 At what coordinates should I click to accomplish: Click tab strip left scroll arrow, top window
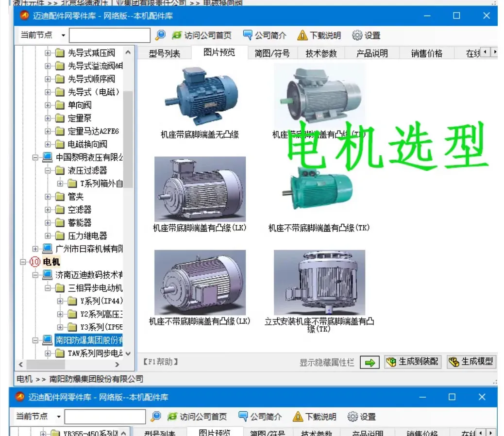pyautogui.click(x=486, y=52)
